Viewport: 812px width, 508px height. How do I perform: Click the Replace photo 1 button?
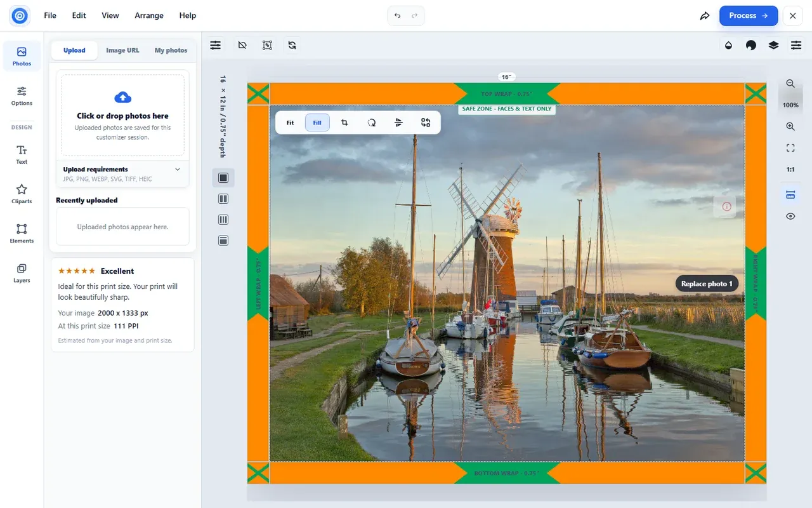[x=707, y=284]
